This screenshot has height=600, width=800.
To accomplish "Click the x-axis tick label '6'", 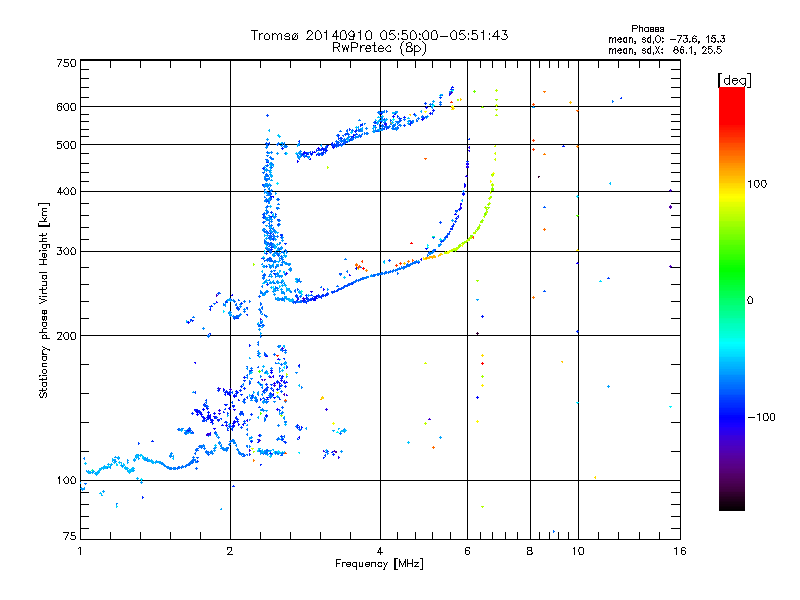I will point(467,551).
